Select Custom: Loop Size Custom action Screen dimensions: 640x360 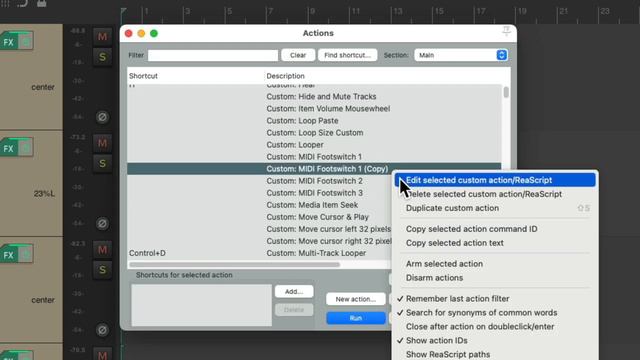coord(314,133)
